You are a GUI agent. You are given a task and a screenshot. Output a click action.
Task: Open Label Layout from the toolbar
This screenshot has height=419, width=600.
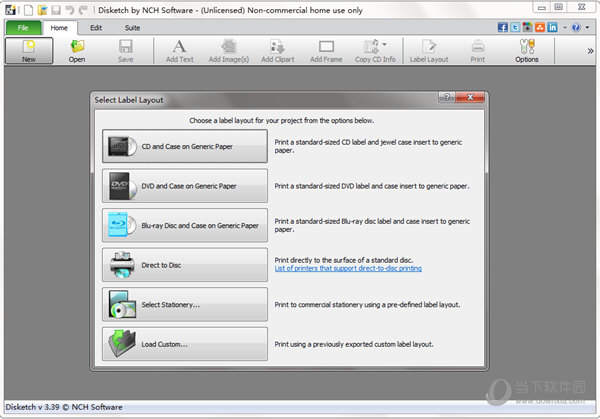point(429,51)
